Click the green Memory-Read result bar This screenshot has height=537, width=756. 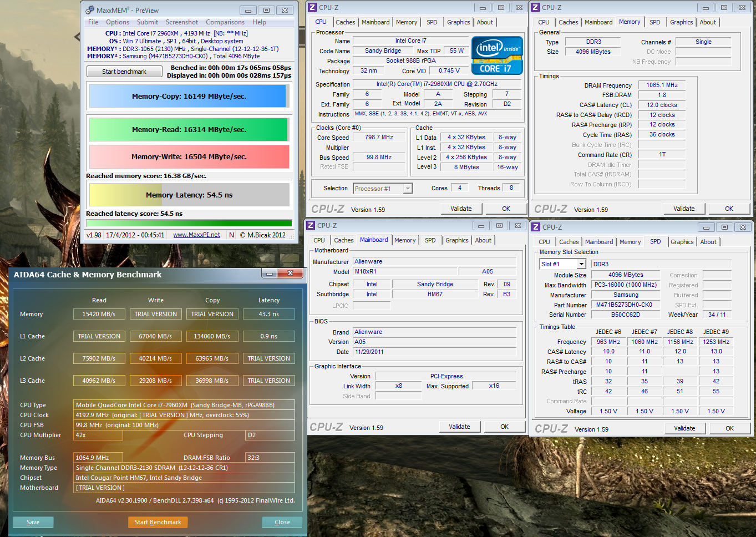[189, 129]
